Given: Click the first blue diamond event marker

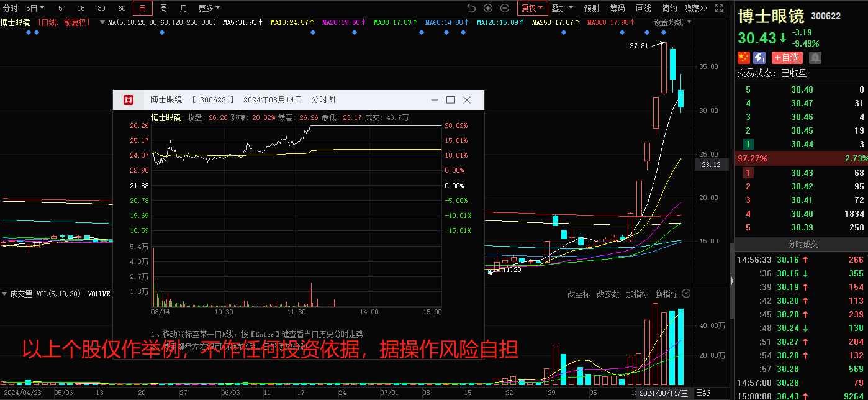Looking at the screenshot, I should [x=28, y=32].
